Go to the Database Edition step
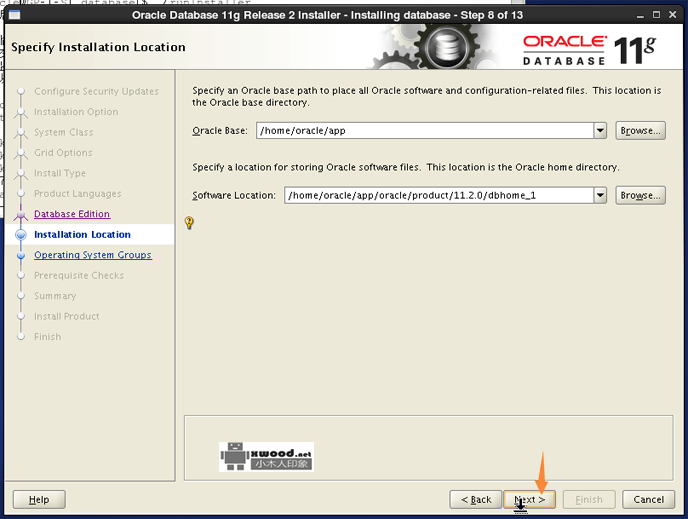 (x=72, y=214)
